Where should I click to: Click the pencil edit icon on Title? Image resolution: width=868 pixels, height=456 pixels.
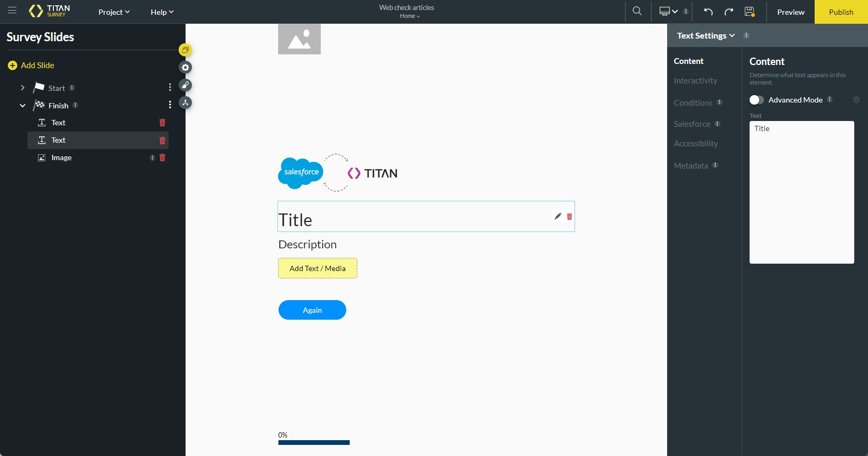click(558, 216)
